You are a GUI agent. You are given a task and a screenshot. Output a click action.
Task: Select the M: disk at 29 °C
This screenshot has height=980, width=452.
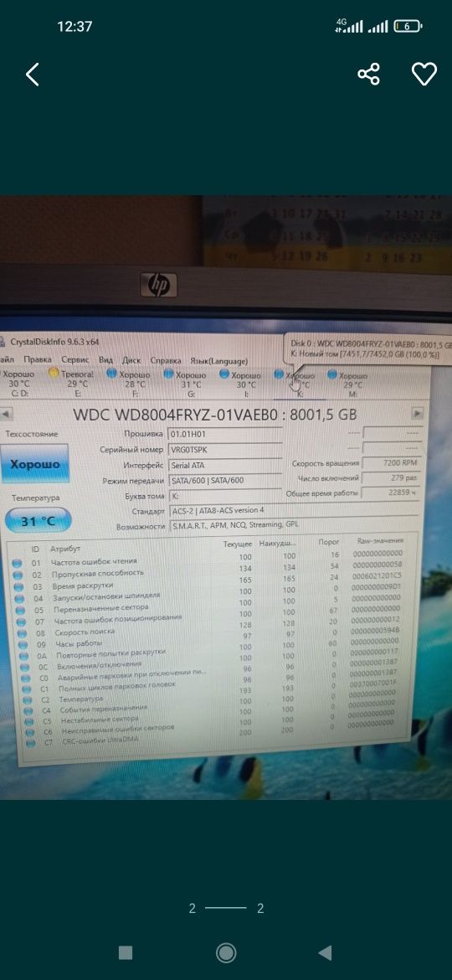click(x=349, y=384)
